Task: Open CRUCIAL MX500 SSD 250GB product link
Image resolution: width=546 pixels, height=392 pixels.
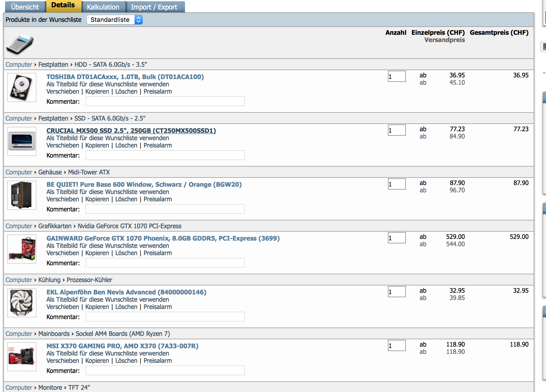Action: click(x=131, y=131)
